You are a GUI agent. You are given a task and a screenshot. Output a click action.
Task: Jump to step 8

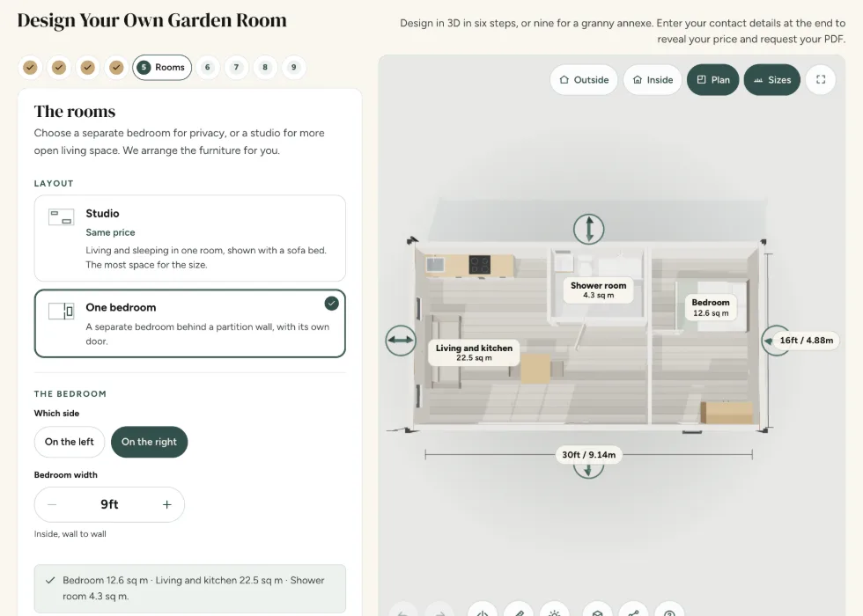pos(265,68)
